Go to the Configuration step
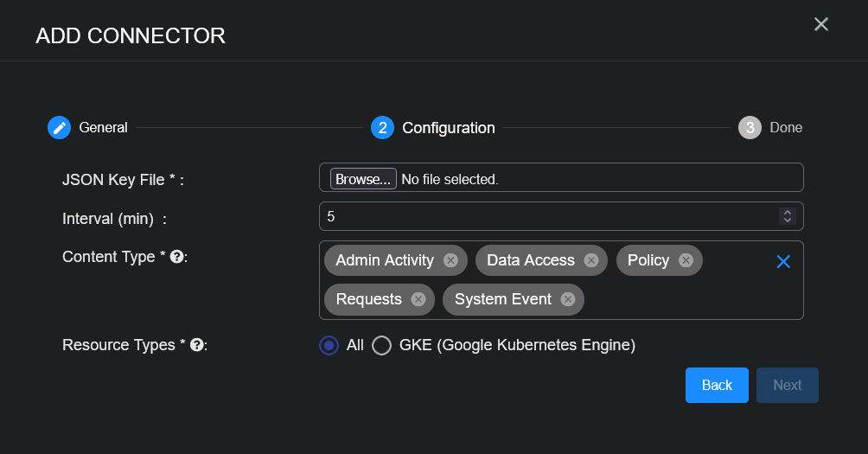Image resolution: width=868 pixels, height=454 pixels. point(382,128)
